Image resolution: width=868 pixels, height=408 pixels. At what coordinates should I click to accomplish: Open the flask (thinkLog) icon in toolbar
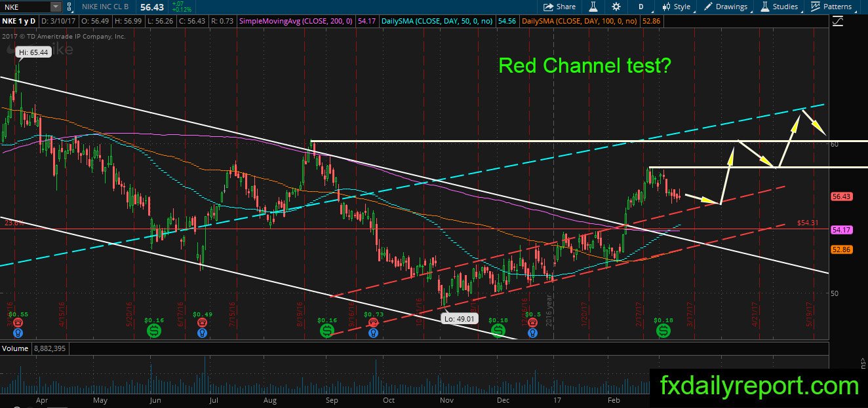pyautogui.click(x=592, y=7)
